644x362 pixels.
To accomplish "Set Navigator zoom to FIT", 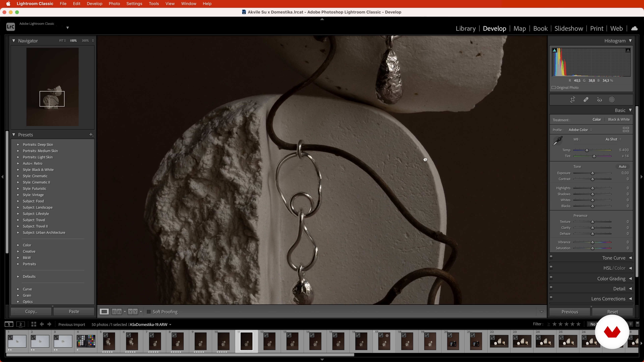I will [x=61, y=41].
